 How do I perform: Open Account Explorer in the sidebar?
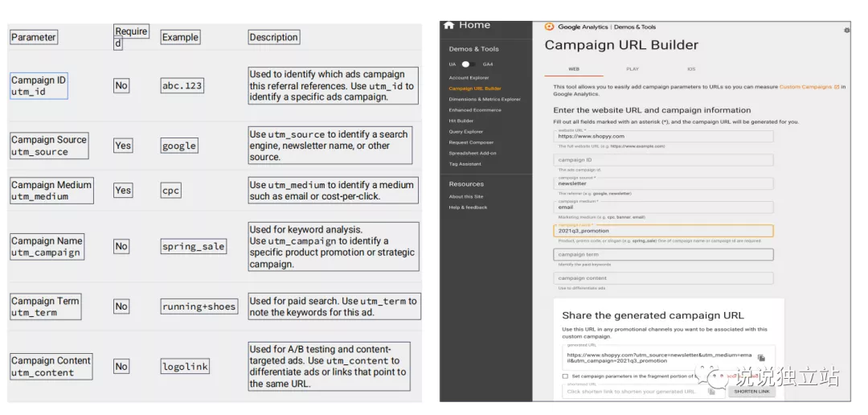(x=469, y=78)
